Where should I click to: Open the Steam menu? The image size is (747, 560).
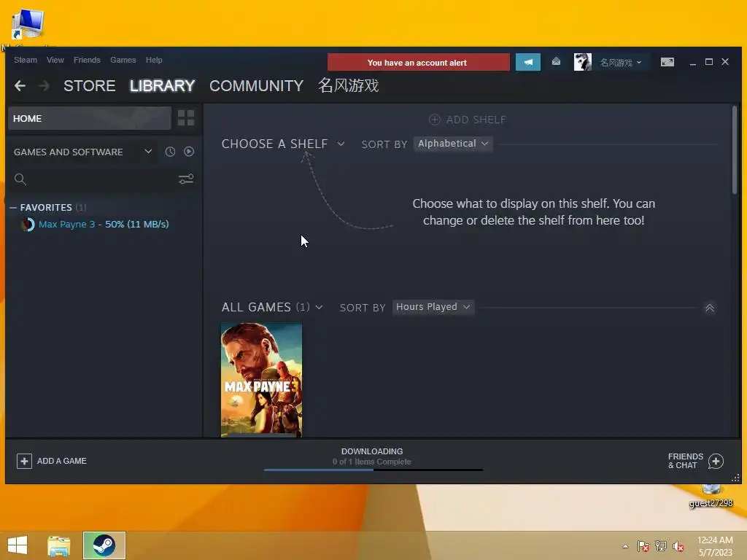pos(26,60)
